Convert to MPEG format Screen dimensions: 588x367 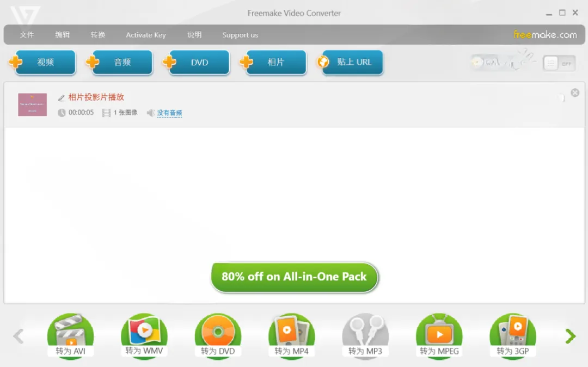439,337
